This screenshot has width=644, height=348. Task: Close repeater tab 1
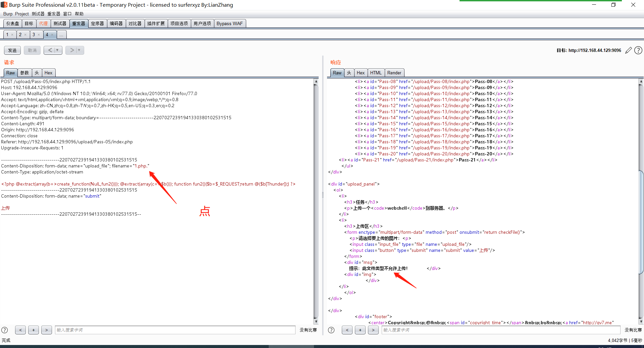(12, 35)
